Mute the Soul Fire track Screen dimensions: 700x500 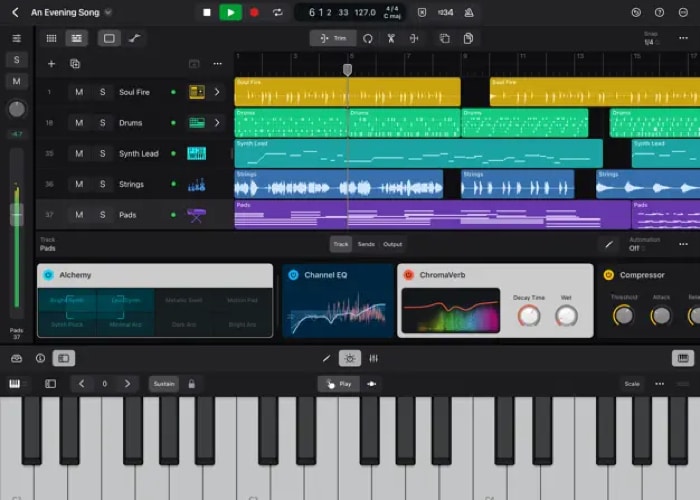tap(79, 92)
